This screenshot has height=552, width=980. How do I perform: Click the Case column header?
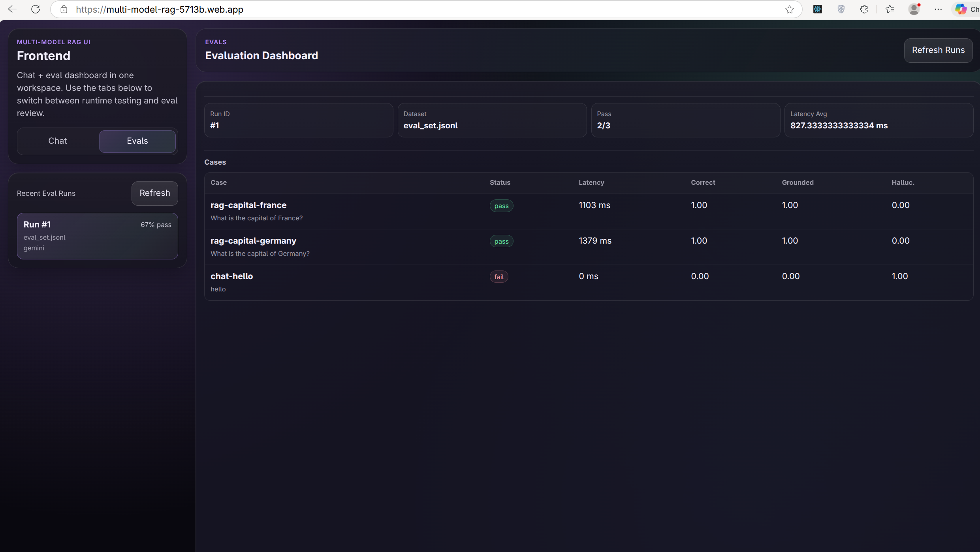pos(219,182)
